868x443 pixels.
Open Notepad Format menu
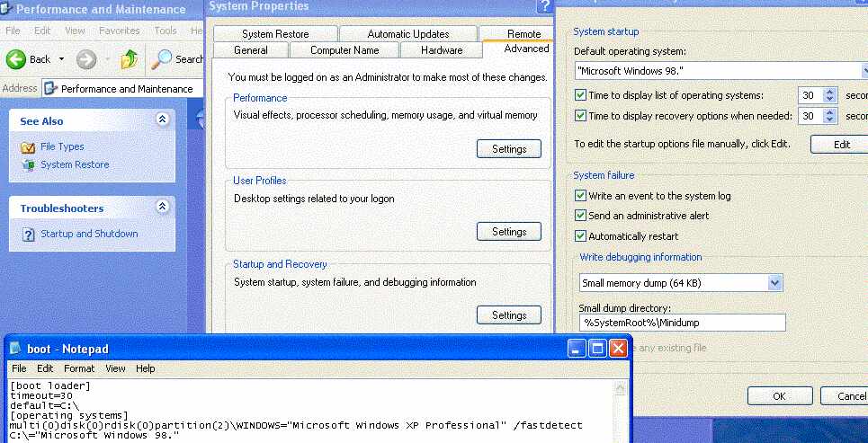[x=79, y=368]
